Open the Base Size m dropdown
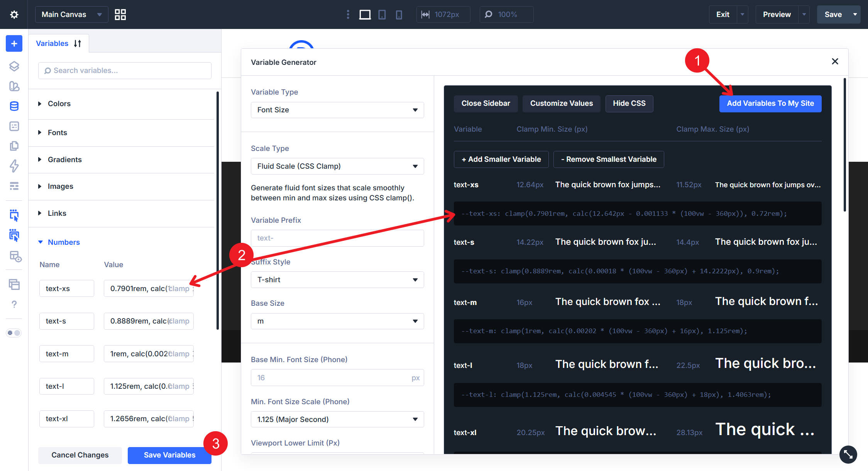868x471 pixels. 337,321
